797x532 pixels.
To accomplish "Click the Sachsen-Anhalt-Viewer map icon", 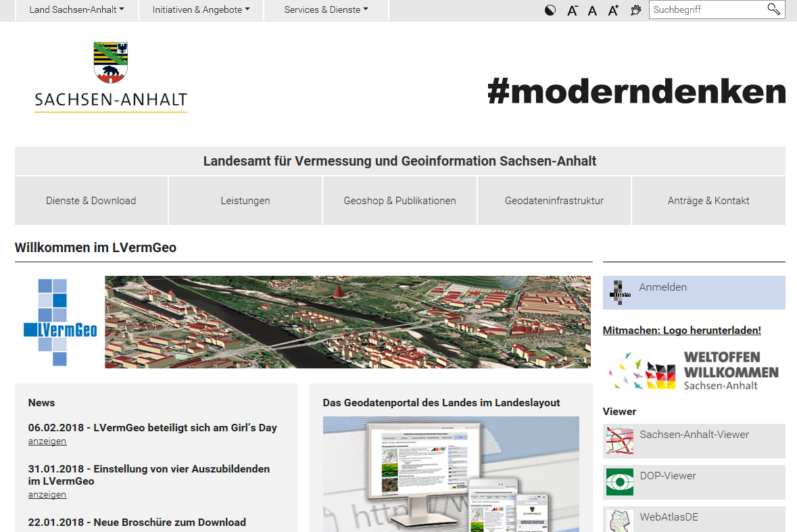I will 620,441.
